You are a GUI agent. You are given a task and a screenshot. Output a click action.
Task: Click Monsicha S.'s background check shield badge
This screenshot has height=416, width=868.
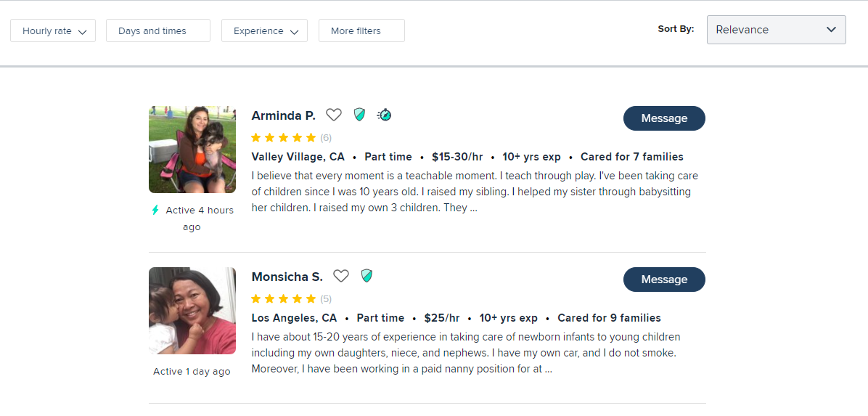pyautogui.click(x=367, y=276)
